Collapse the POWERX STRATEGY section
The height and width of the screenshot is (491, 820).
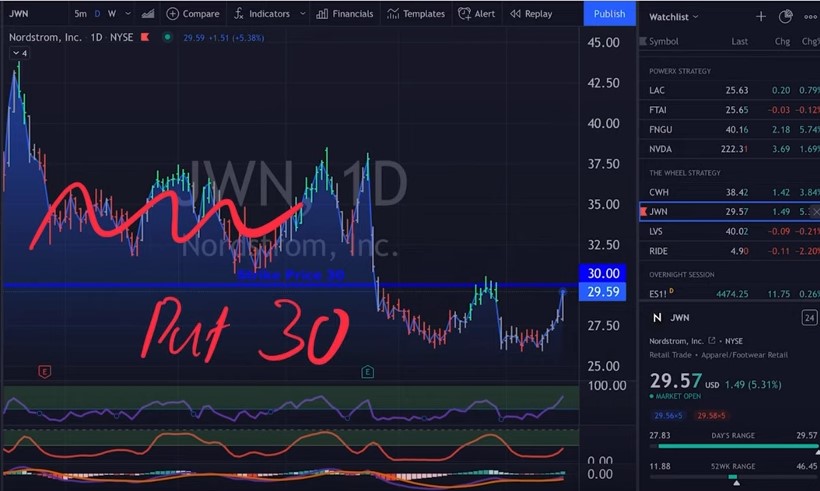680,71
